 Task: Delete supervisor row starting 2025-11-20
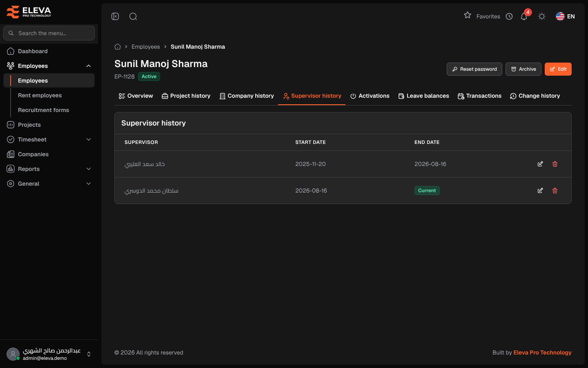555,164
